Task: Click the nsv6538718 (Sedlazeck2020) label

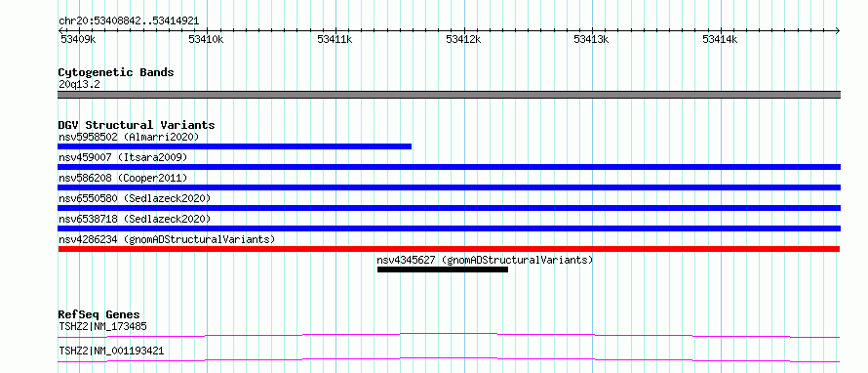Action: (135, 219)
